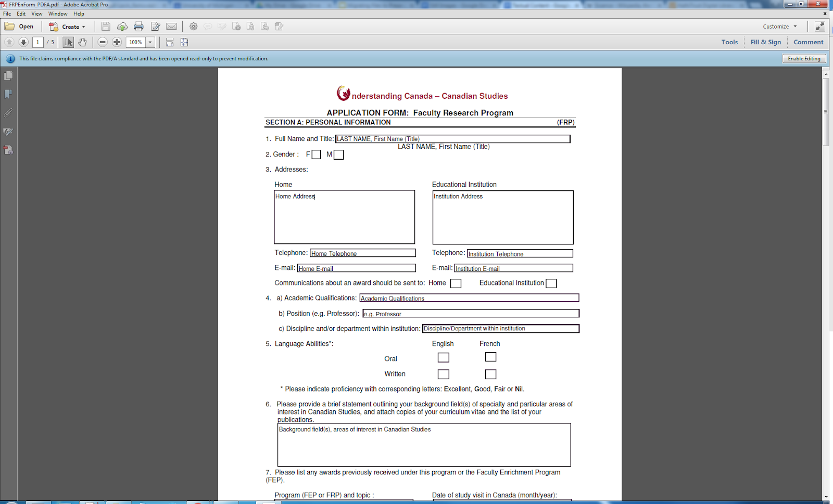
Task: Click the PDF/A info icon
Action: [10, 59]
